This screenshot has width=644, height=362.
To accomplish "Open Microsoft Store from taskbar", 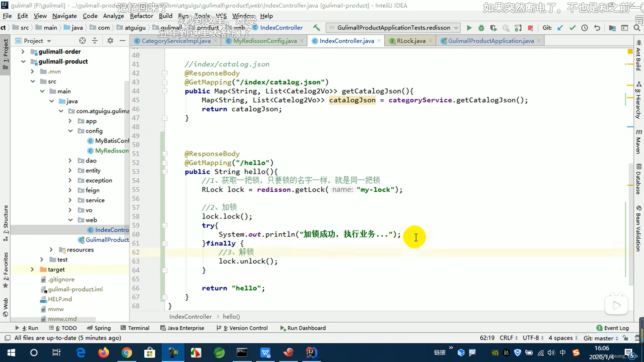I will tap(150, 353).
